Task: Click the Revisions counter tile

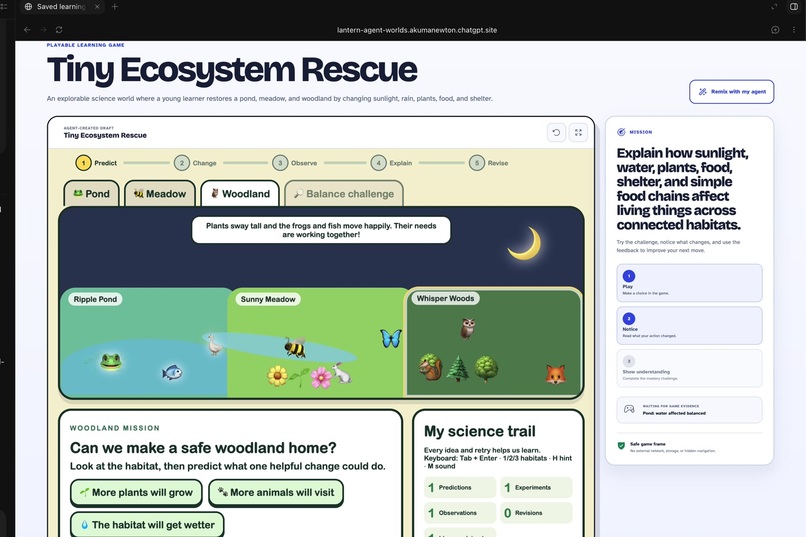Action: (536, 513)
